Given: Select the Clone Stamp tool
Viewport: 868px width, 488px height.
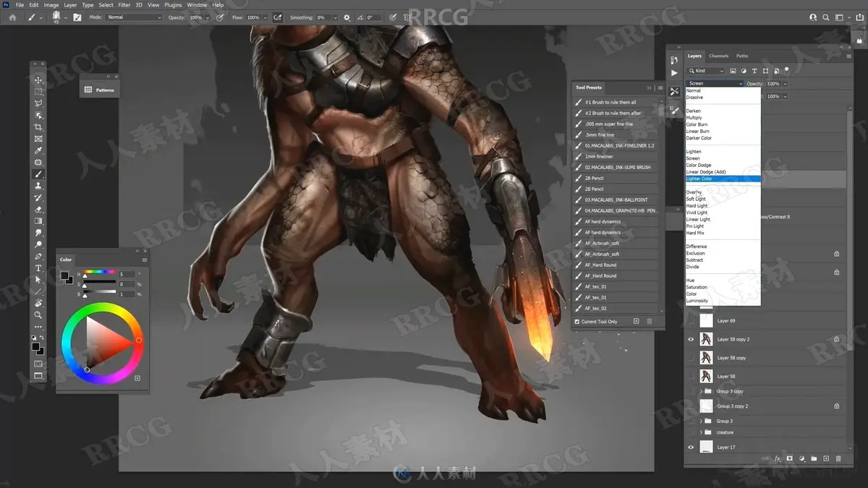Looking at the screenshot, I should pos(38,186).
